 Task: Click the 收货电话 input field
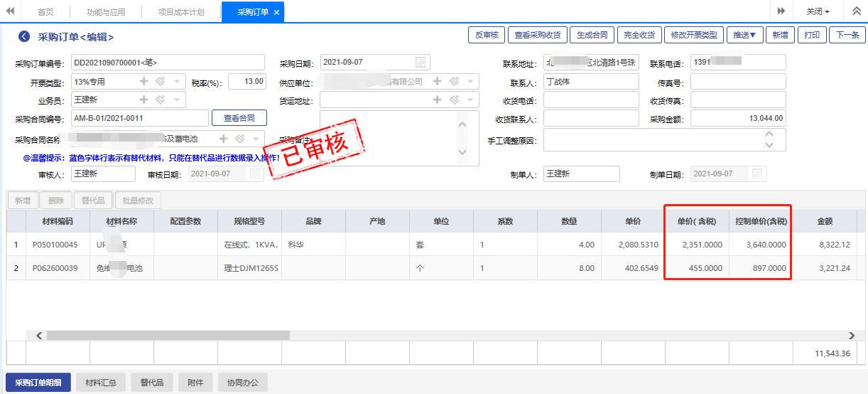[591, 100]
